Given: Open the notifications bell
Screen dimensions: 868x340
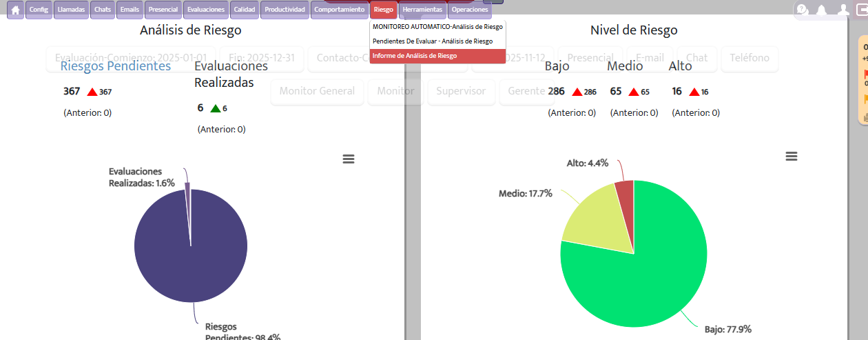Looking at the screenshot, I should coord(821,10).
